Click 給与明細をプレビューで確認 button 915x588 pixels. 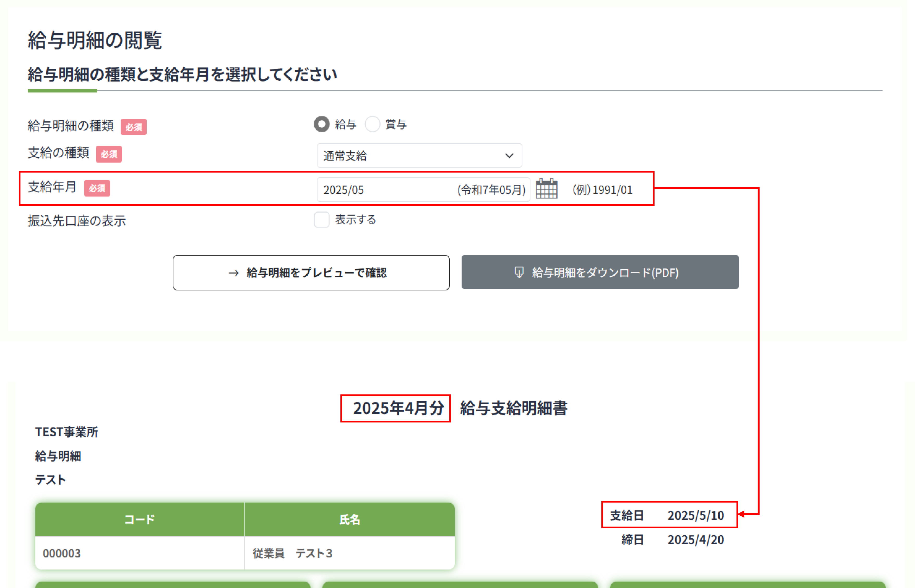pos(311,273)
